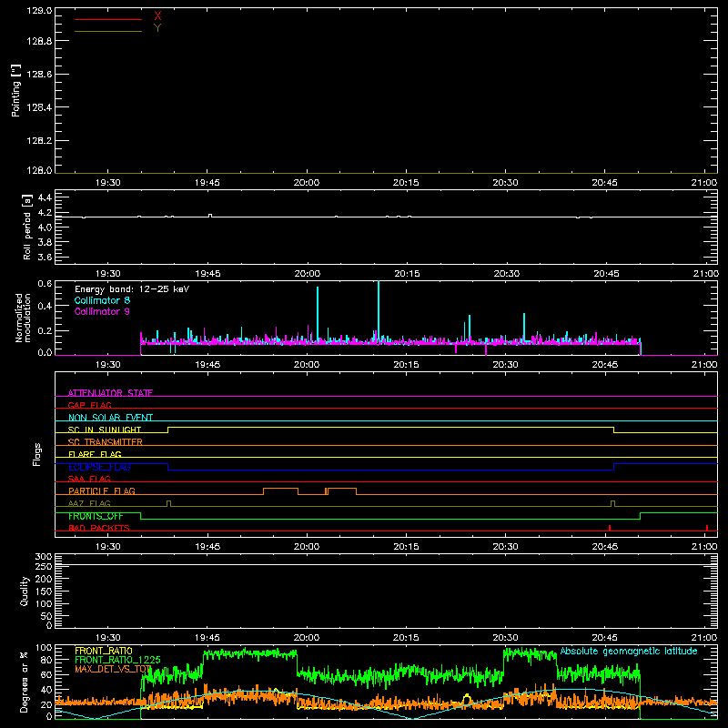Click the 20:45 label under Flags plot
Image resolution: width=728 pixels, height=728 pixels.
[x=605, y=547]
